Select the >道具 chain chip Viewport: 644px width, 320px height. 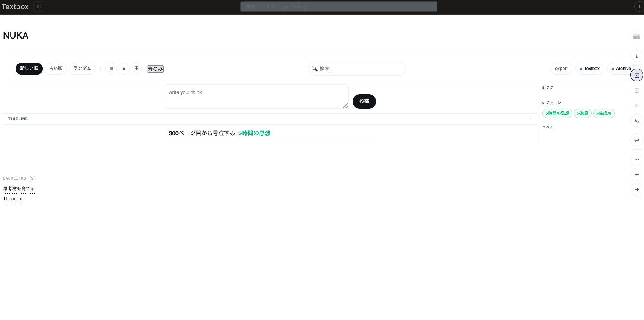pyautogui.click(x=583, y=113)
